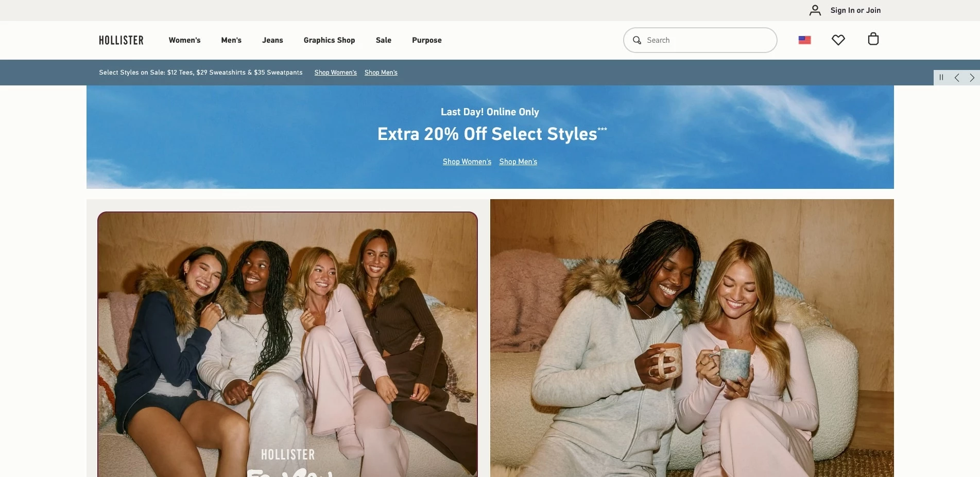Image resolution: width=980 pixels, height=477 pixels.
Task: Expand the Graphics Shop menu
Action: coord(329,40)
